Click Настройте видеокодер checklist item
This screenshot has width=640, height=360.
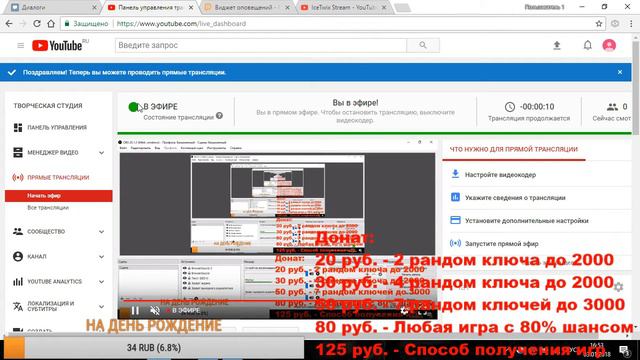pyautogui.click(x=500, y=175)
